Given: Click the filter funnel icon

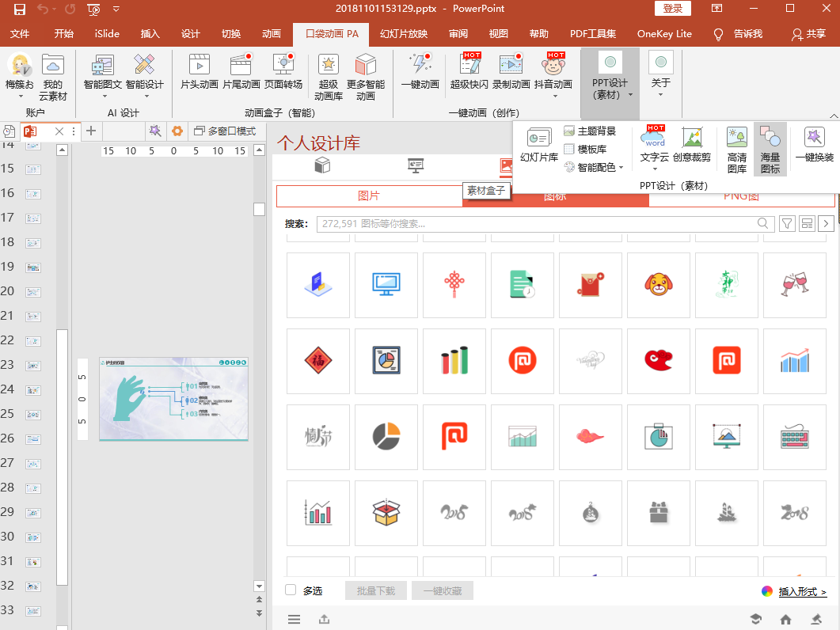Looking at the screenshot, I should coord(787,223).
